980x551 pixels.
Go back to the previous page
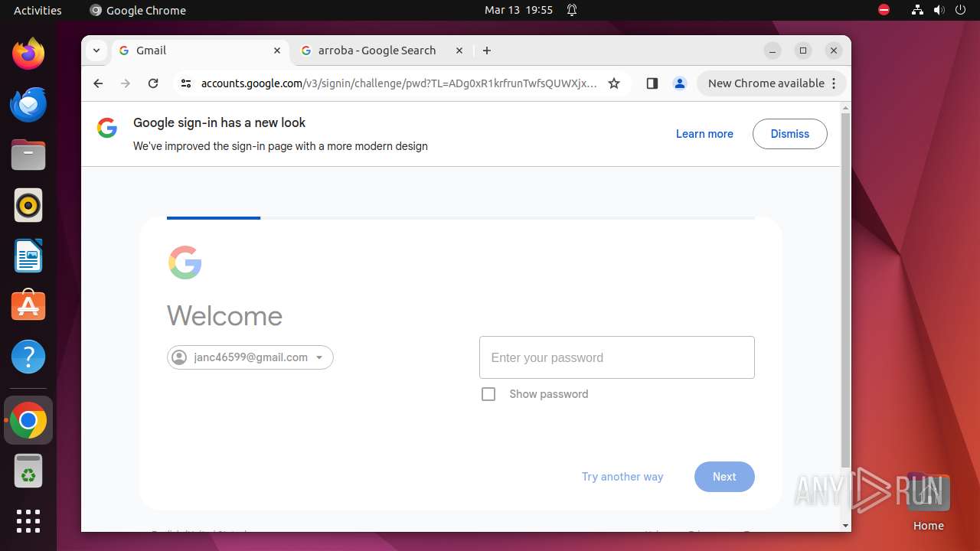coord(98,83)
